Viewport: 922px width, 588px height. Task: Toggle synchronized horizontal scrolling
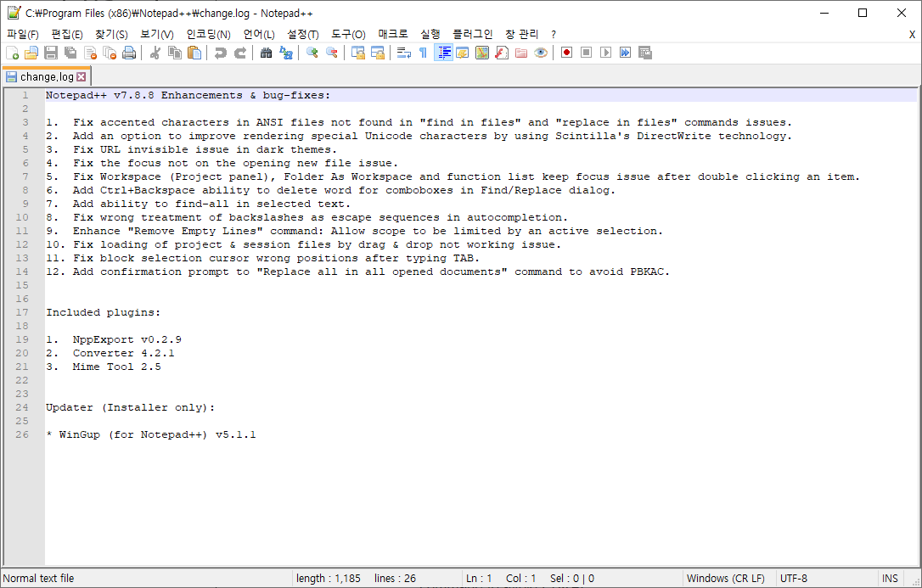(x=378, y=53)
